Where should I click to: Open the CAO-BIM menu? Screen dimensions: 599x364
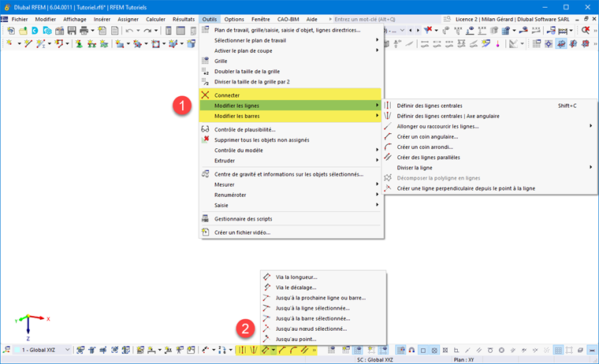288,19
